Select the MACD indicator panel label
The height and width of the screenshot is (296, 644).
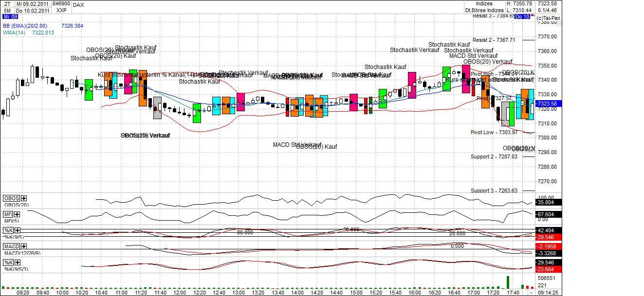tap(12, 246)
